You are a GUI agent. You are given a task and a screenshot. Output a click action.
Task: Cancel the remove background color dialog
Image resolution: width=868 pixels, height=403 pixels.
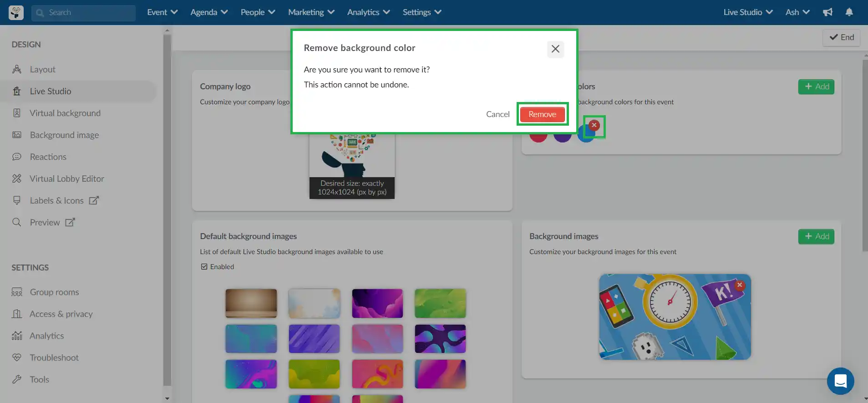point(497,114)
